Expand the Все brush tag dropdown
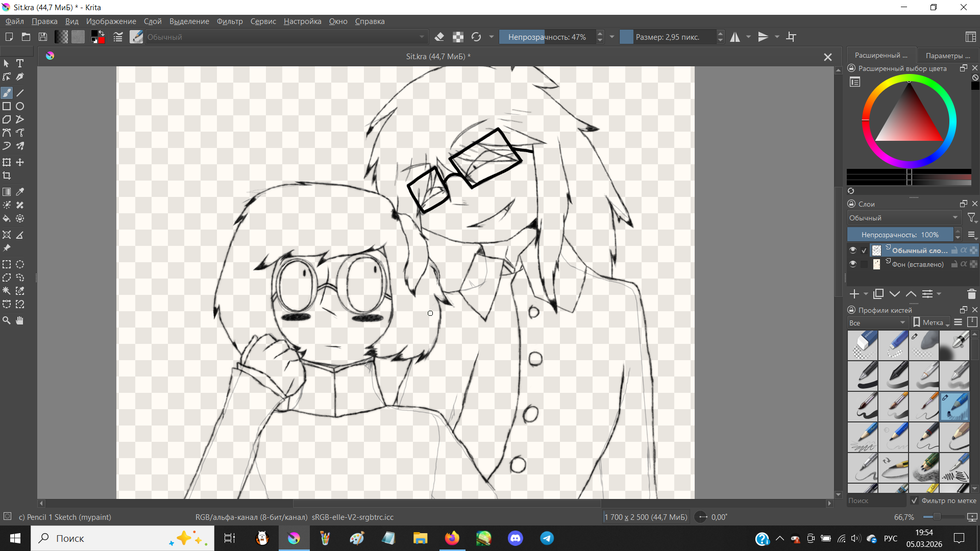The height and width of the screenshot is (551, 980). 877,322
